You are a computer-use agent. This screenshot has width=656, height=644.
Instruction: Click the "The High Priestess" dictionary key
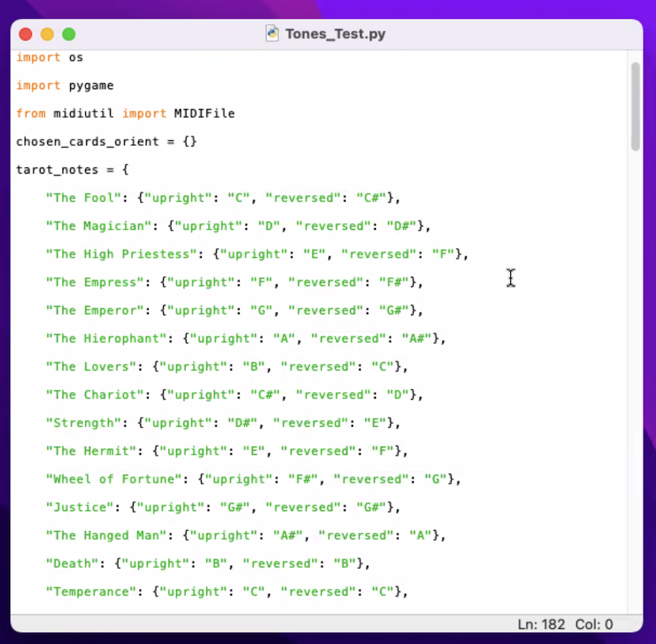click(x=121, y=254)
